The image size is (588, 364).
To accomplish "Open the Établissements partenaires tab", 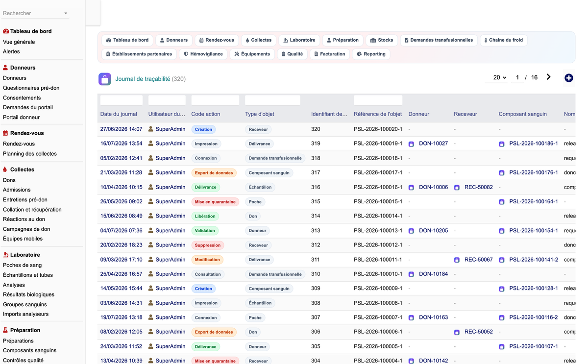I will click(x=139, y=54).
